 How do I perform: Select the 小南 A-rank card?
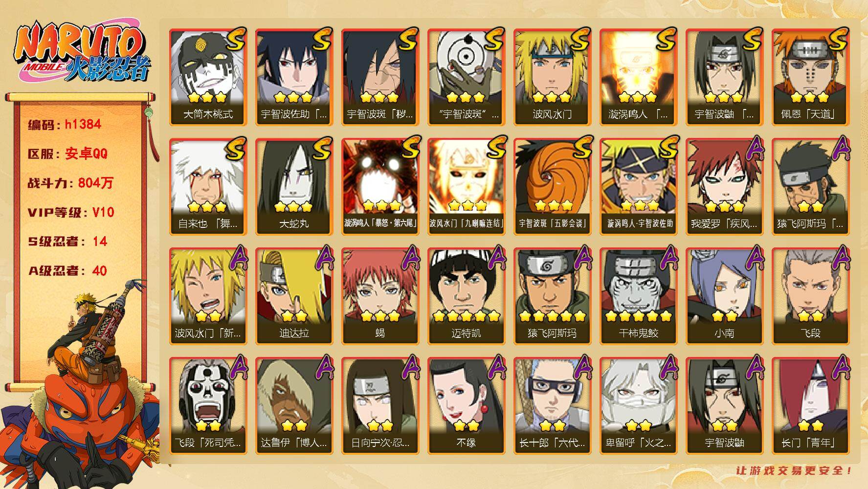[724, 296]
